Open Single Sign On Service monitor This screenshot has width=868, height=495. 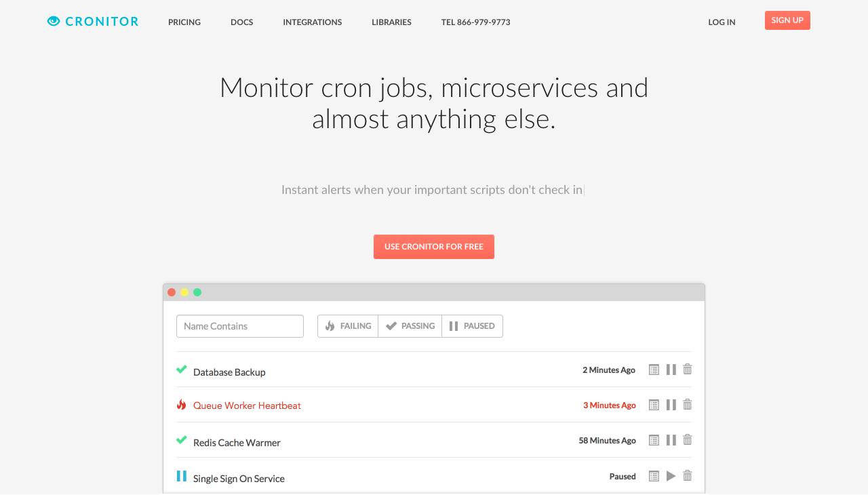[239, 479]
